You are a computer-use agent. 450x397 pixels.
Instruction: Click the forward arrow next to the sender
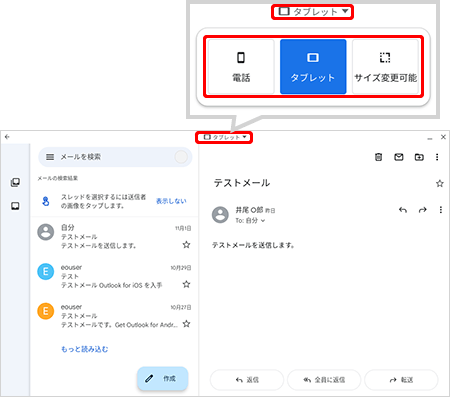pyautogui.click(x=423, y=210)
